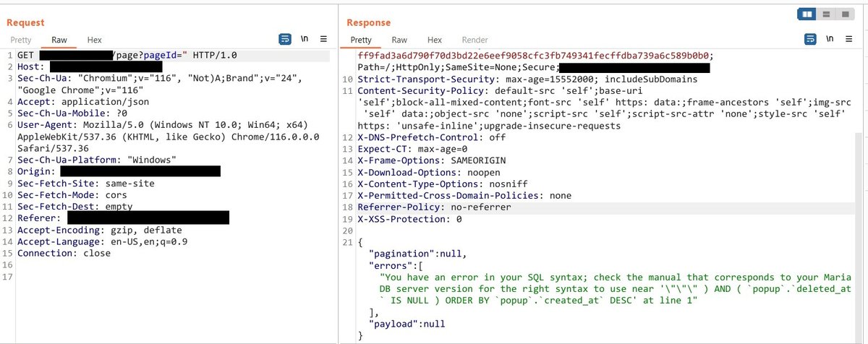Viewport: 868px width, 344px height.
Task: Click the Response panel title
Action: pyautogui.click(x=369, y=23)
